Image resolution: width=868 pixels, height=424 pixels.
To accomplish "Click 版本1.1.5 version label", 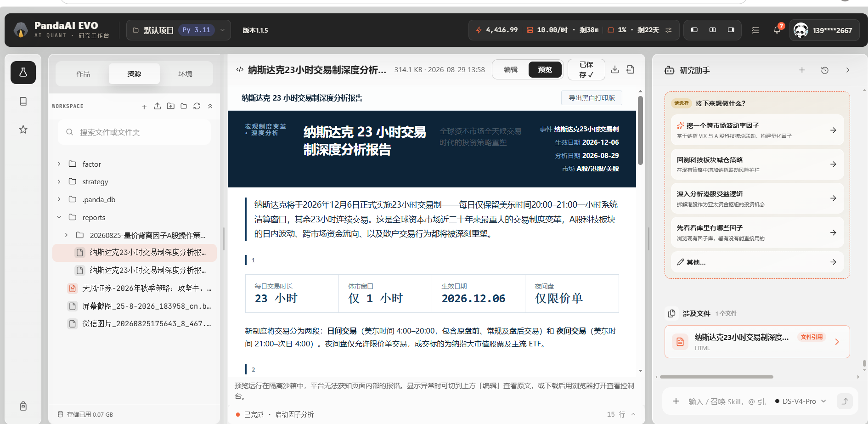I will pyautogui.click(x=255, y=30).
